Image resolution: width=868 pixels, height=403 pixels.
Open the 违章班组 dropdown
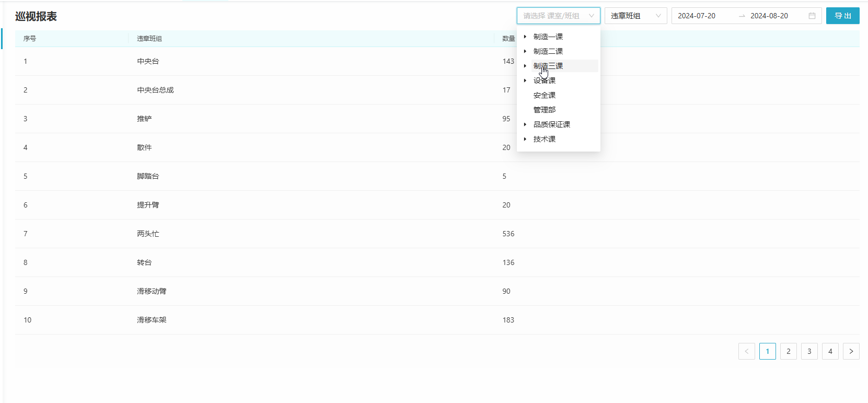[x=635, y=16]
